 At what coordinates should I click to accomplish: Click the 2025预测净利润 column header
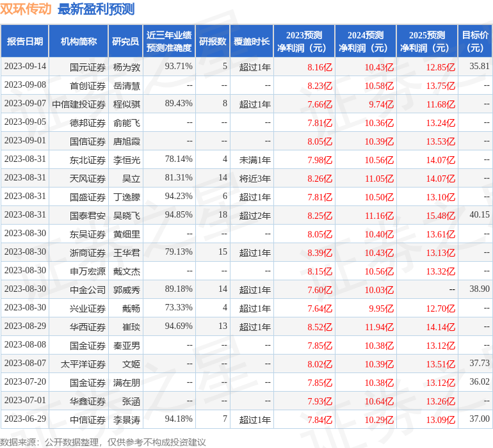pos(427,41)
